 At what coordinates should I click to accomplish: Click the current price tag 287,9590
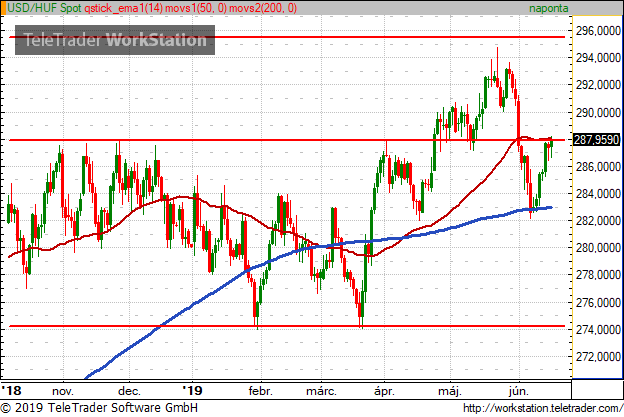[x=596, y=140]
